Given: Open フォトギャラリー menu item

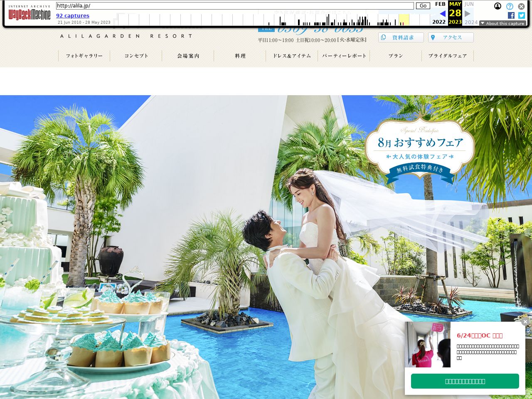Looking at the screenshot, I should pyautogui.click(x=84, y=56).
